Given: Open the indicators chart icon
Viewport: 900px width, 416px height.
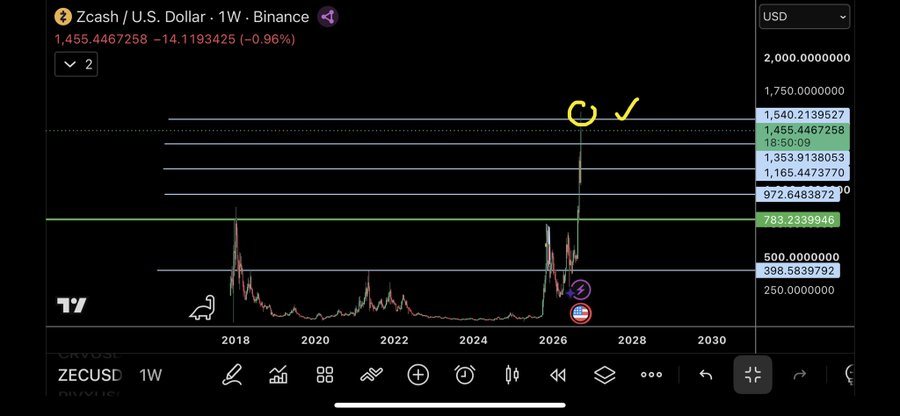Looking at the screenshot, I should 278,375.
